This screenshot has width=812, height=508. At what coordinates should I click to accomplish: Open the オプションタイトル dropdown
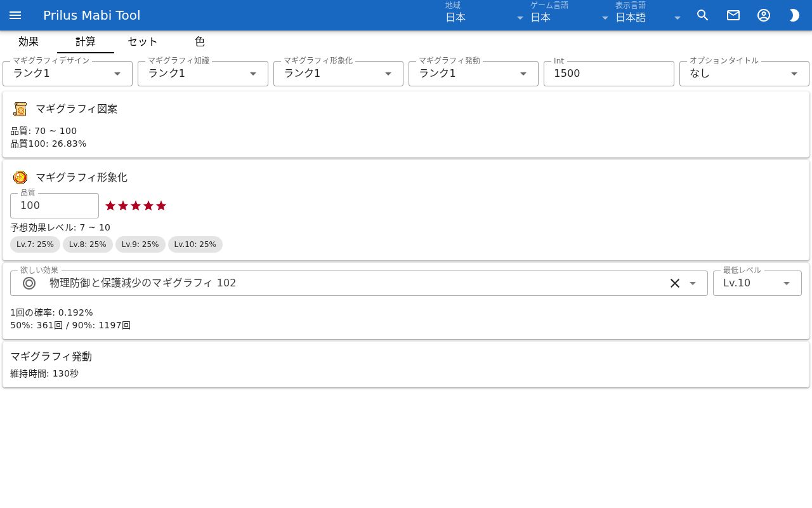(744, 74)
